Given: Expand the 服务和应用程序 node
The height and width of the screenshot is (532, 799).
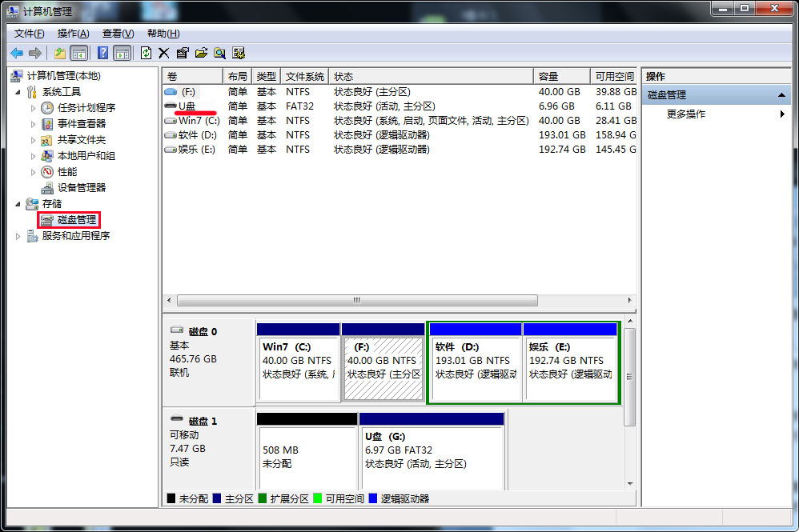Looking at the screenshot, I should (18, 236).
